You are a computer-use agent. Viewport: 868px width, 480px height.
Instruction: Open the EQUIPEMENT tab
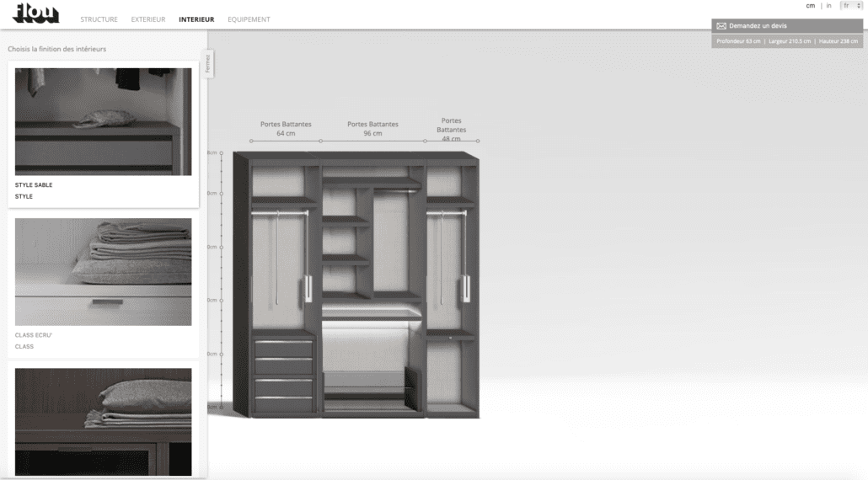[x=249, y=19]
